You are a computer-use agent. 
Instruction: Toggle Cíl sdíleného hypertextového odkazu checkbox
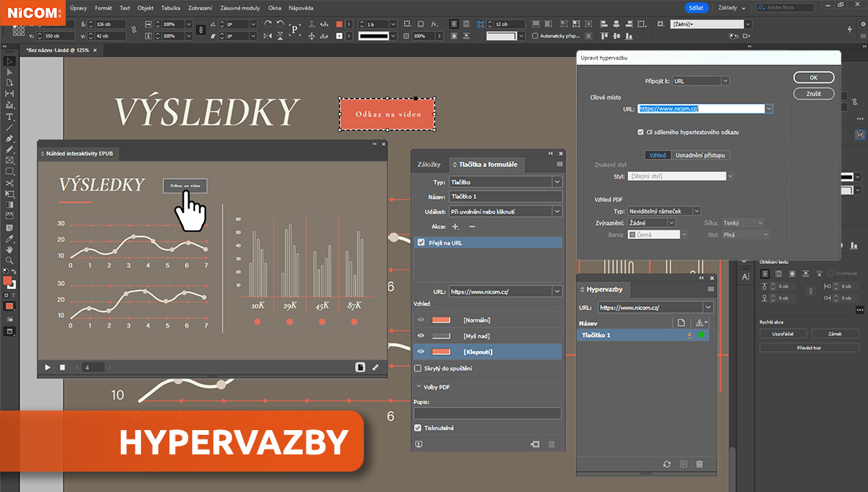pos(641,132)
